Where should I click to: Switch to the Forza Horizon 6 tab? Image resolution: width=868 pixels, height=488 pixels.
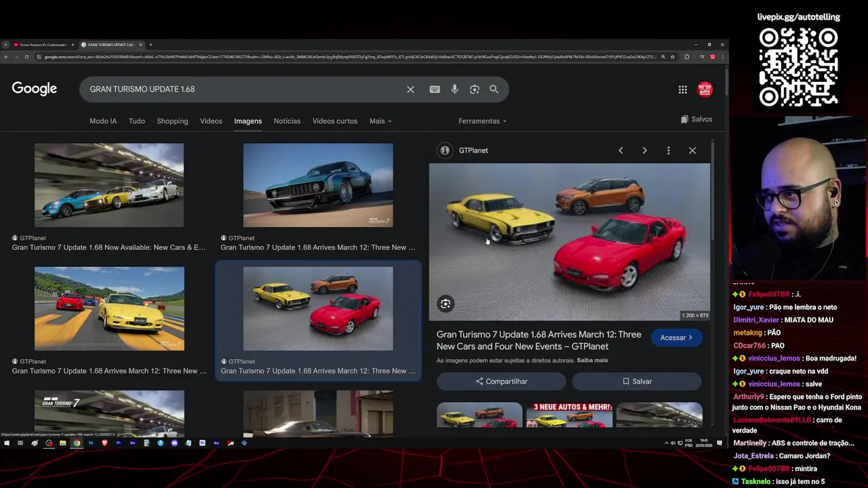coord(43,45)
